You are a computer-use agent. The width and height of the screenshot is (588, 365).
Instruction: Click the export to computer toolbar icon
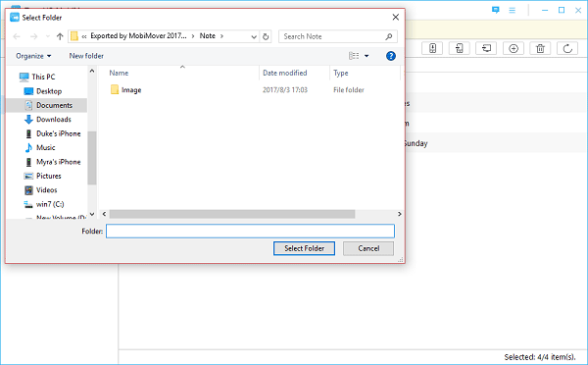point(486,48)
